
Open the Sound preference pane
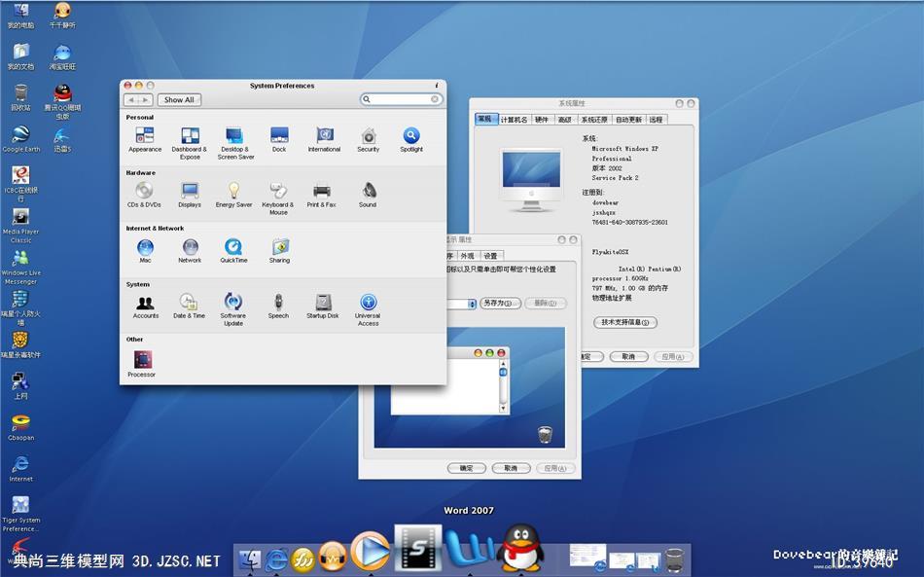point(368,195)
